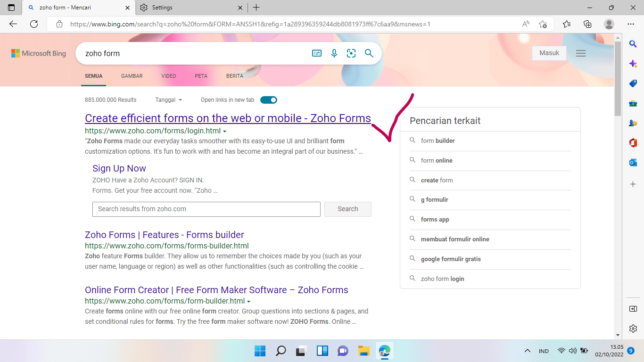Open Create efficient forms Zoho Forms result
The width and height of the screenshot is (644, 362).
pos(228,118)
